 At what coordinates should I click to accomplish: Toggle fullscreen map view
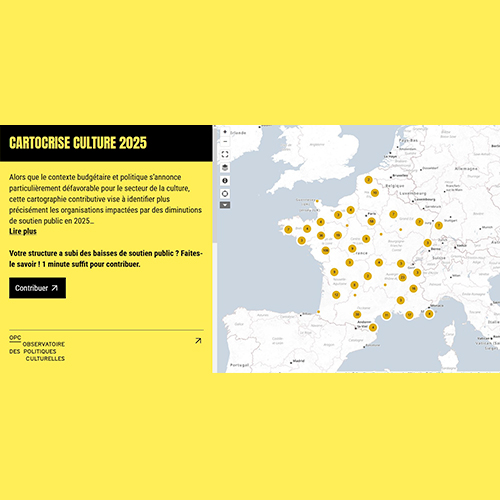point(225,154)
